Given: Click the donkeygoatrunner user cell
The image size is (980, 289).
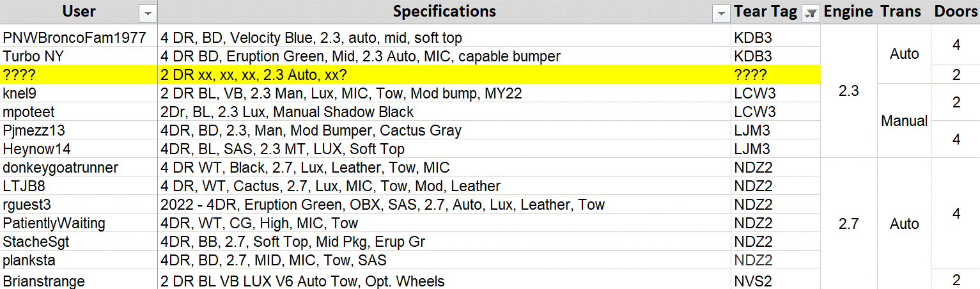Looking at the screenshot, I should [79, 168].
